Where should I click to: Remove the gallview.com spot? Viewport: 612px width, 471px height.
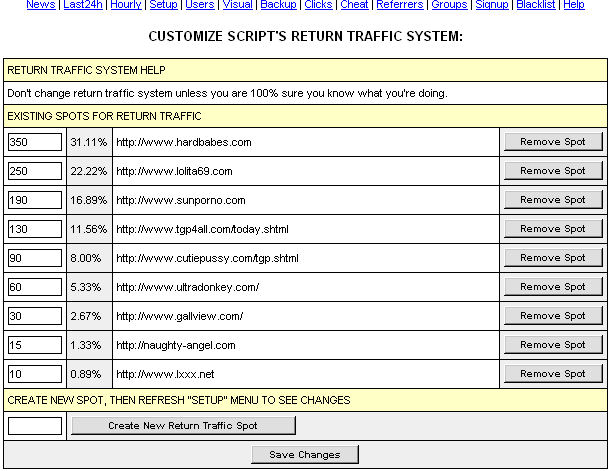(553, 316)
